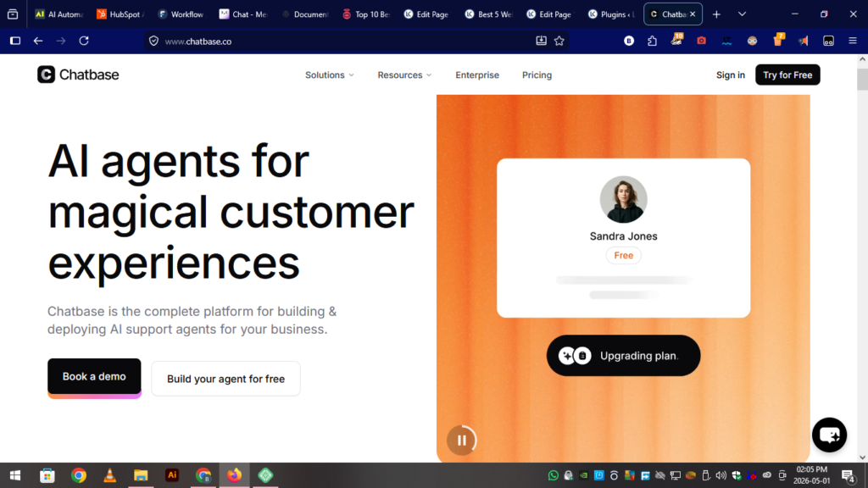The image size is (868, 488).
Task: Click the volume speaker tray icon
Action: tap(721, 475)
